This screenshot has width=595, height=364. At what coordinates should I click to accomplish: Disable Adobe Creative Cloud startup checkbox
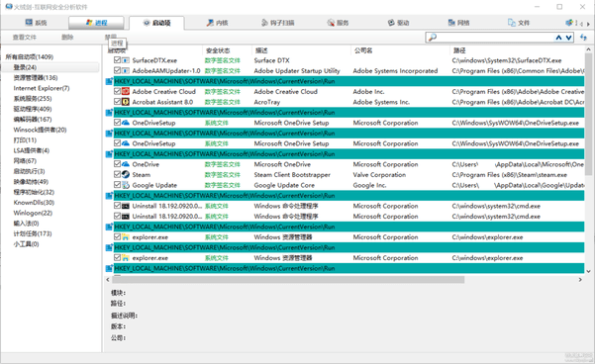(x=117, y=91)
